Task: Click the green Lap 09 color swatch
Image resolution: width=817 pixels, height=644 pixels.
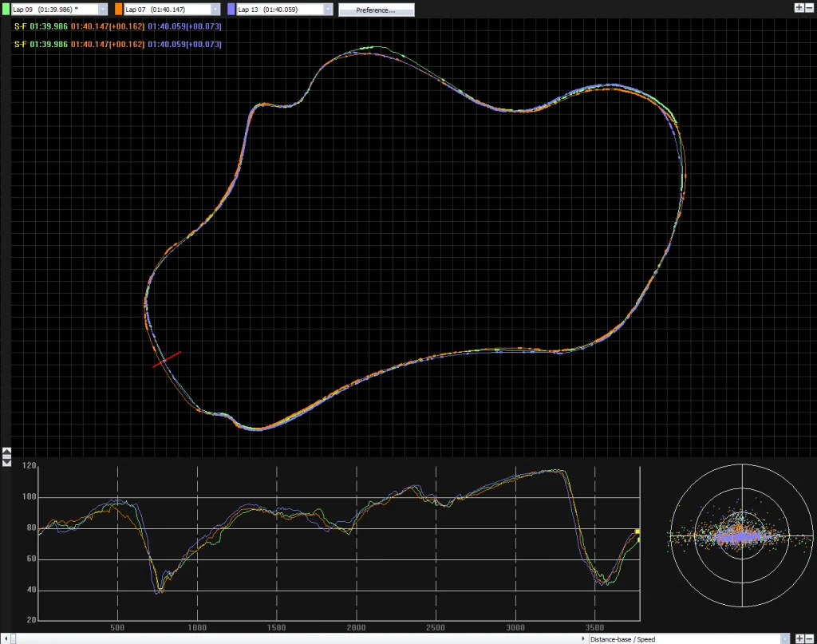Action: tap(6, 10)
